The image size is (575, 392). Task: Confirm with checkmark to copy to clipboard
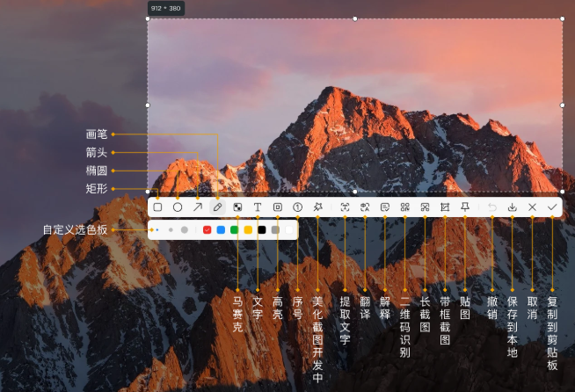click(x=552, y=207)
